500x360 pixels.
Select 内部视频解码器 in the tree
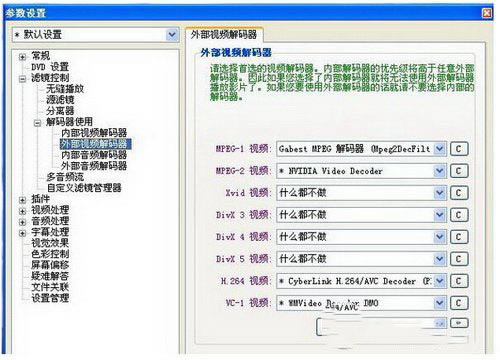(94, 133)
